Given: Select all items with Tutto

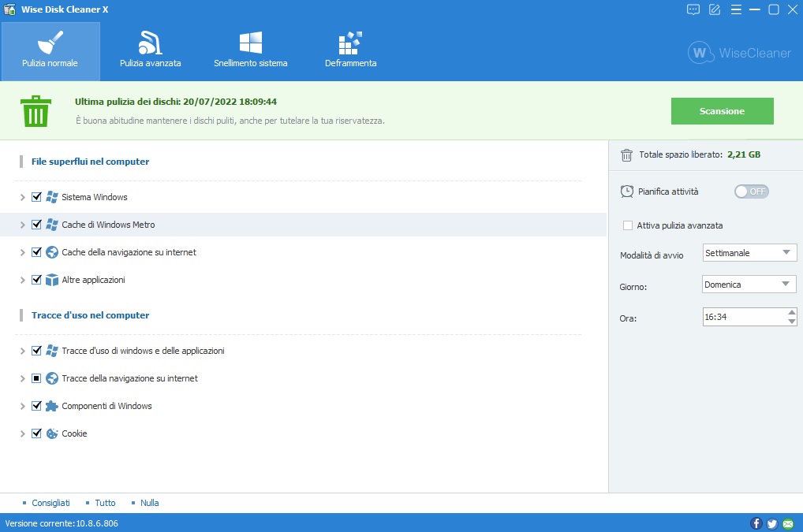Looking at the screenshot, I should (x=105, y=503).
